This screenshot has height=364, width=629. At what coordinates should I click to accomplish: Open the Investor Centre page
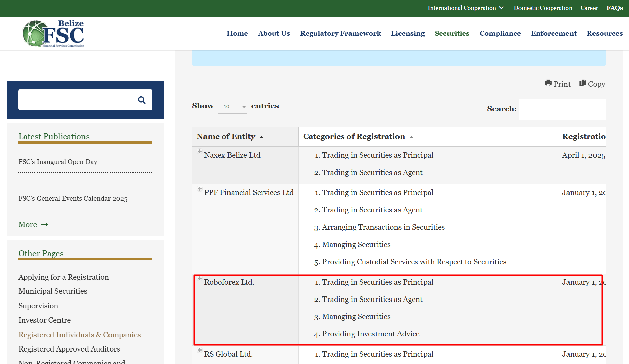45,320
